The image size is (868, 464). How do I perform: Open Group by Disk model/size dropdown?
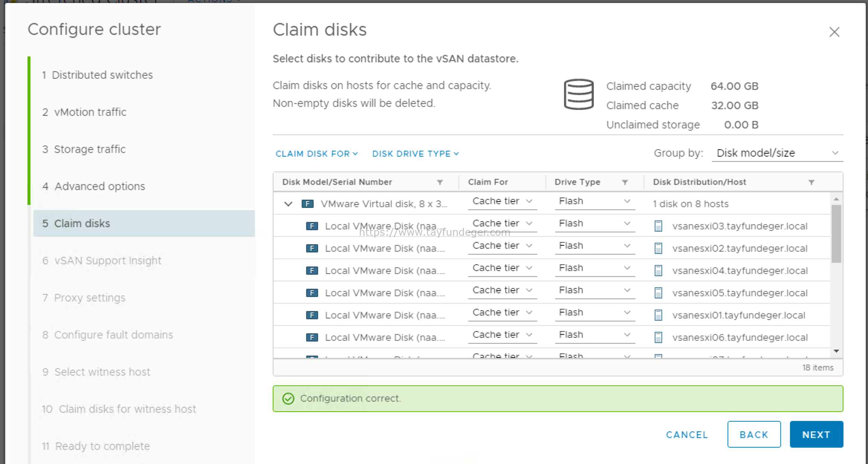pyautogui.click(x=777, y=153)
